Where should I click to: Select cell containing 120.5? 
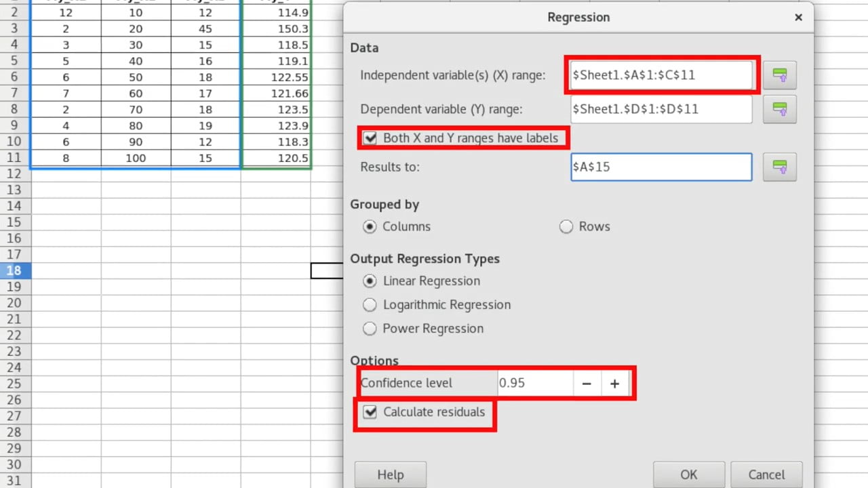click(276, 158)
